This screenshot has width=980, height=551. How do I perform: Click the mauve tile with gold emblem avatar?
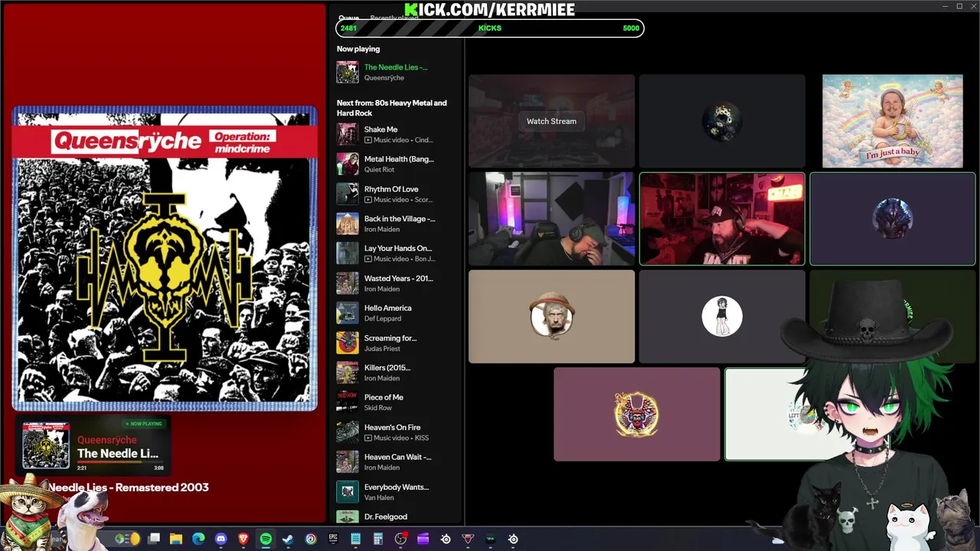(636, 414)
